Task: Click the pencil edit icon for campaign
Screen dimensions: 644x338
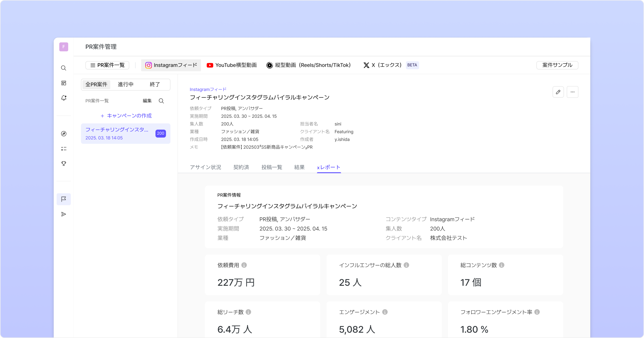Action: coord(558,92)
